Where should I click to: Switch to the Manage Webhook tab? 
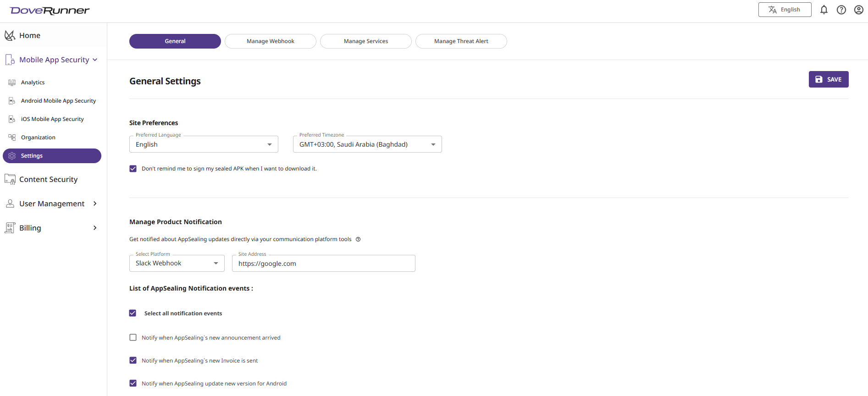(x=270, y=41)
